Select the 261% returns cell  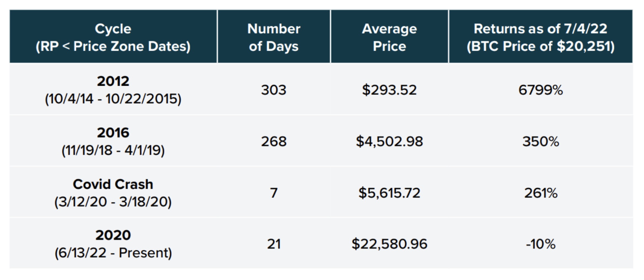pyautogui.click(x=541, y=193)
